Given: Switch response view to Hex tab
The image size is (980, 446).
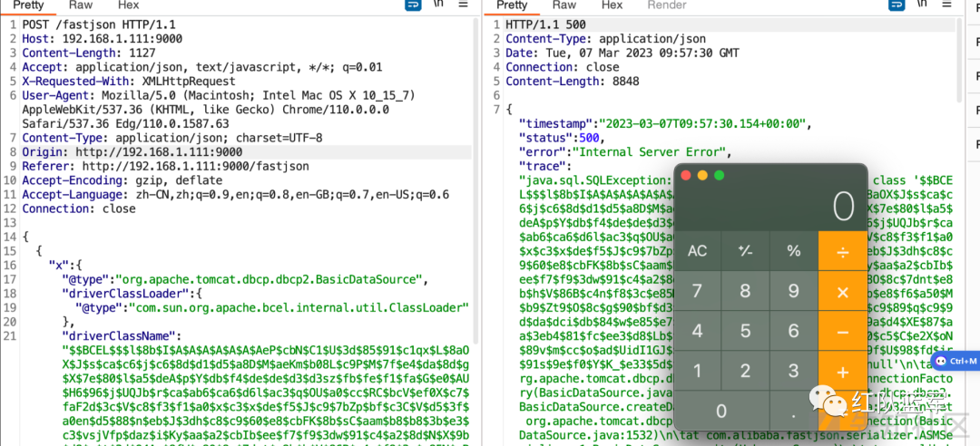Looking at the screenshot, I should 612,5.
